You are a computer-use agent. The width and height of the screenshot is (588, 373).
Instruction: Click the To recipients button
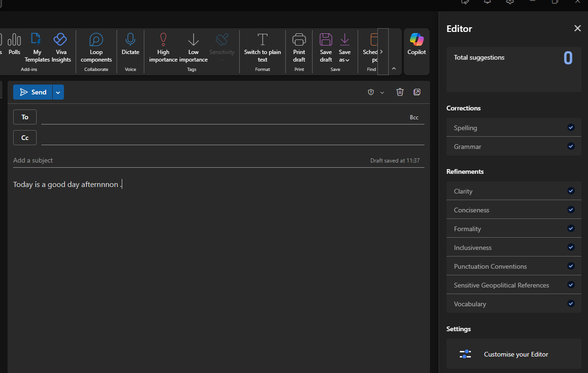pyautogui.click(x=25, y=117)
